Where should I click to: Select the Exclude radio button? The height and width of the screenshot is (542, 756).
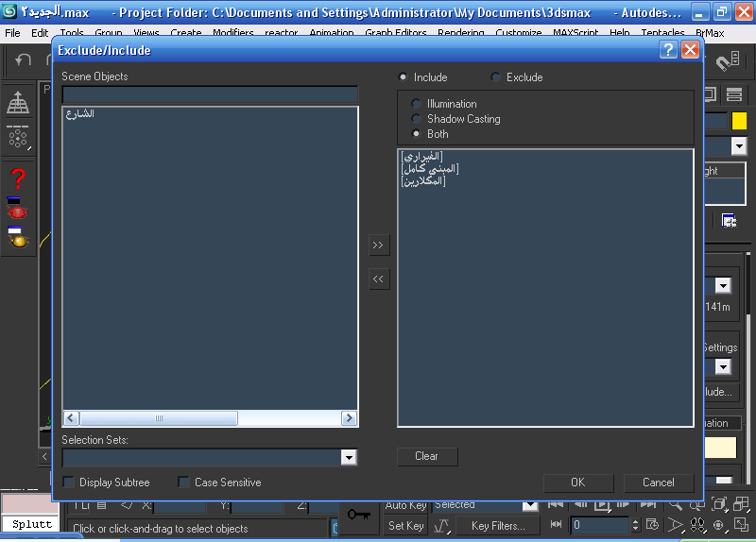click(x=495, y=77)
